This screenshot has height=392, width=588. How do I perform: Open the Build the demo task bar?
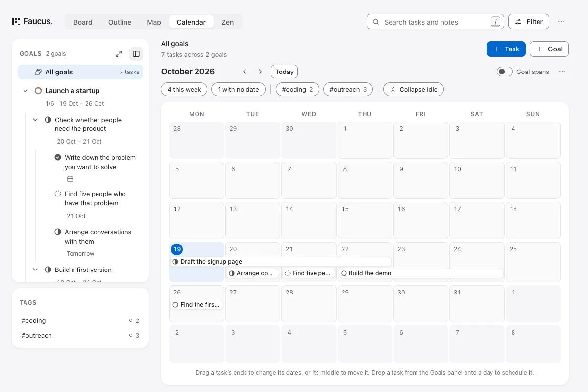[421, 273]
